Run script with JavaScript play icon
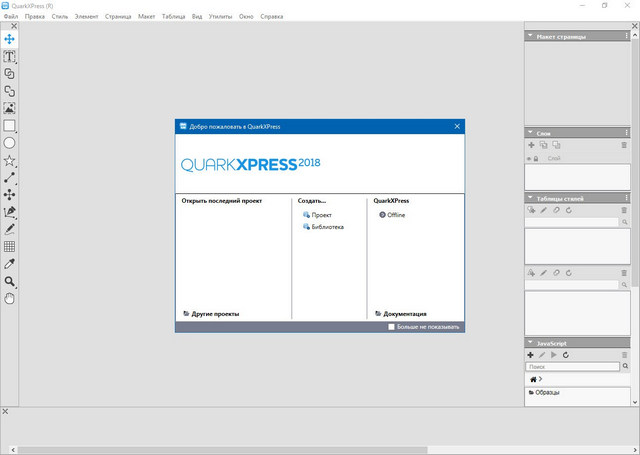Screen dimensions: 640x455 [x=554, y=355]
